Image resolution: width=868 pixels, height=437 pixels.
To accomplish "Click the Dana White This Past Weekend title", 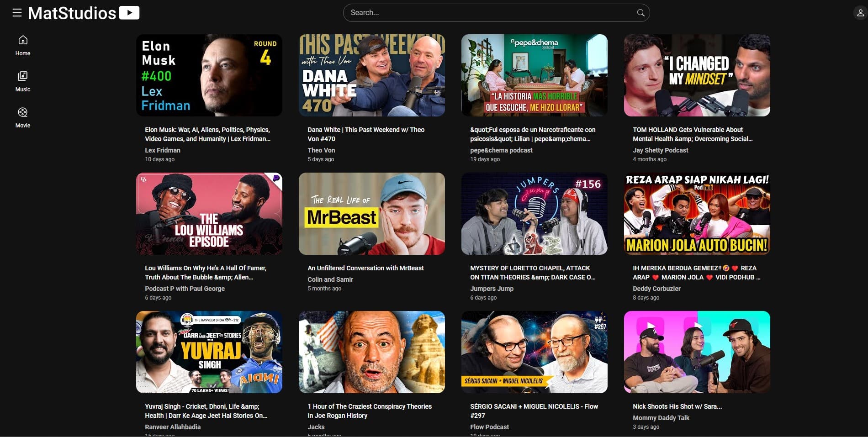I will tap(366, 134).
